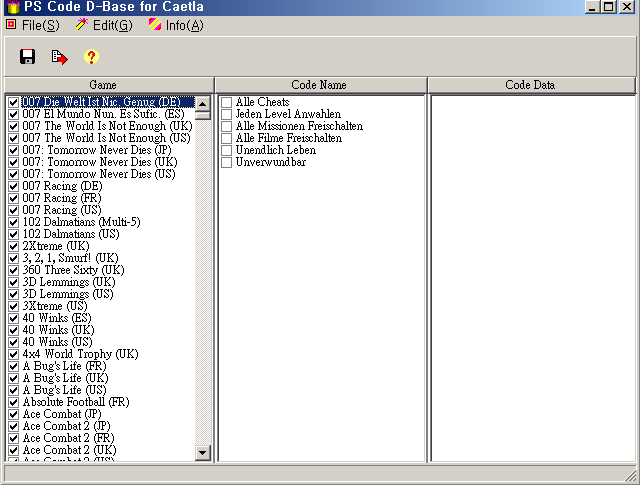
Task: Enable the Alle Cheats code checkbox
Action: pyautogui.click(x=227, y=102)
